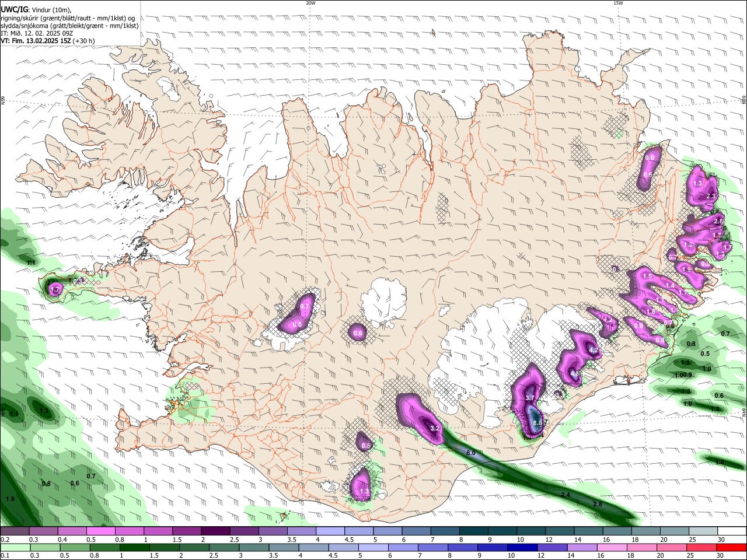Click the crimson 25 swatch, lower legend
The height and width of the screenshot is (560, 747).
tap(703, 548)
